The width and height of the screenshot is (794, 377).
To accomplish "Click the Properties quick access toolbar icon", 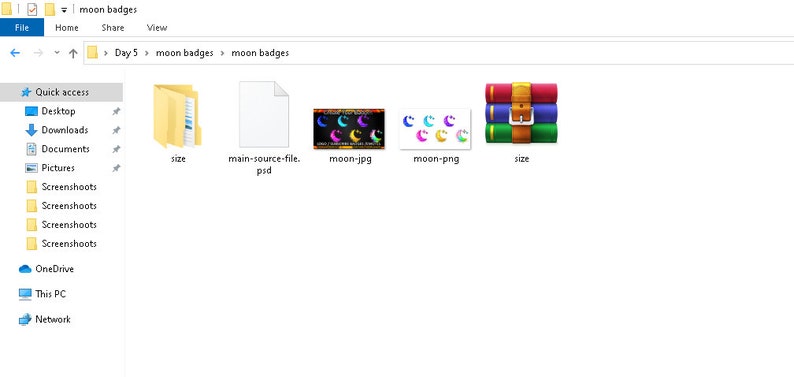I will coord(32,9).
